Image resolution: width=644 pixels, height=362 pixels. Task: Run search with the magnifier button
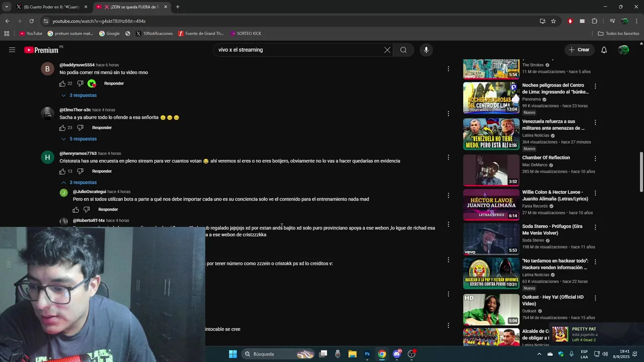pyautogui.click(x=404, y=50)
